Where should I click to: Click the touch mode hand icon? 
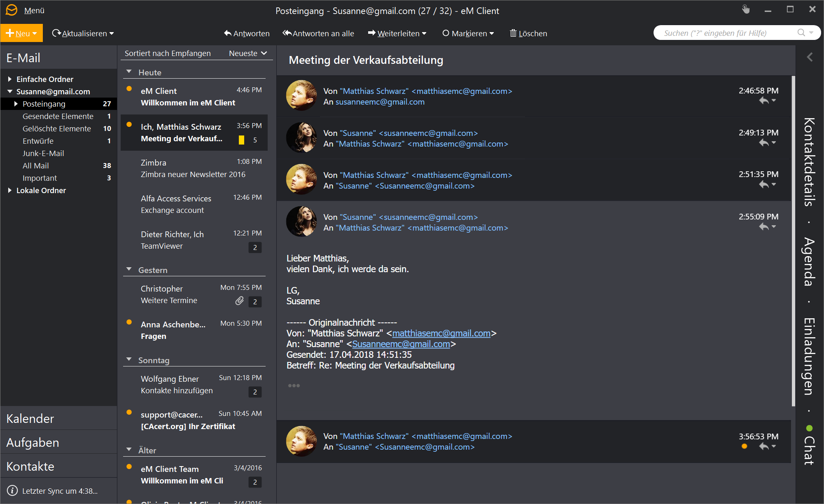click(x=746, y=9)
